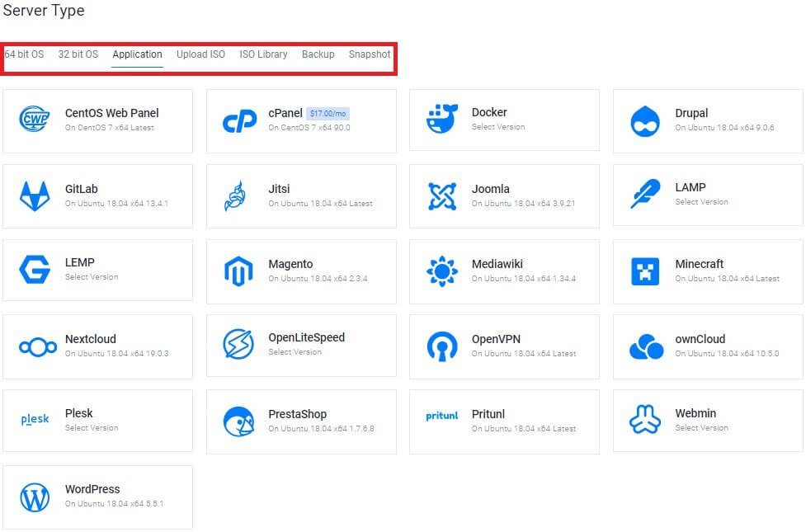This screenshot has height=532, width=806.
Task: Open LEMP's Select Version dropdown
Action: point(92,277)
